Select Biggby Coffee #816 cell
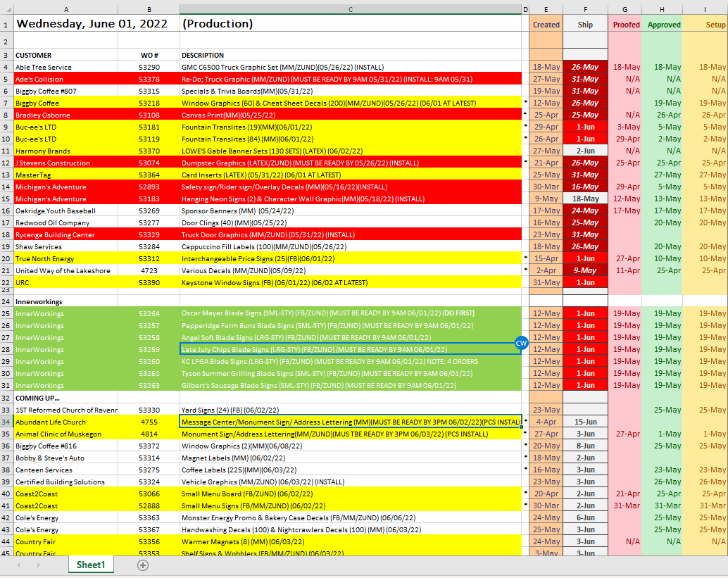The height and width of the screenshot is (578, 728). point(66,446)
